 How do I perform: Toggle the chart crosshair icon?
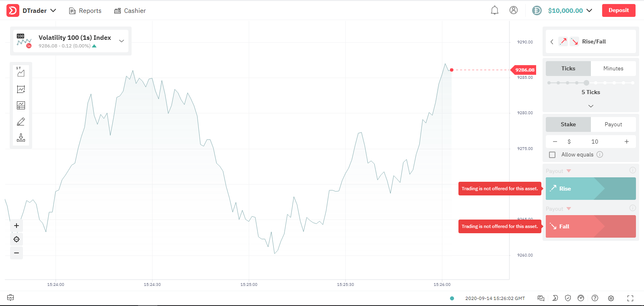click(17, 239)
